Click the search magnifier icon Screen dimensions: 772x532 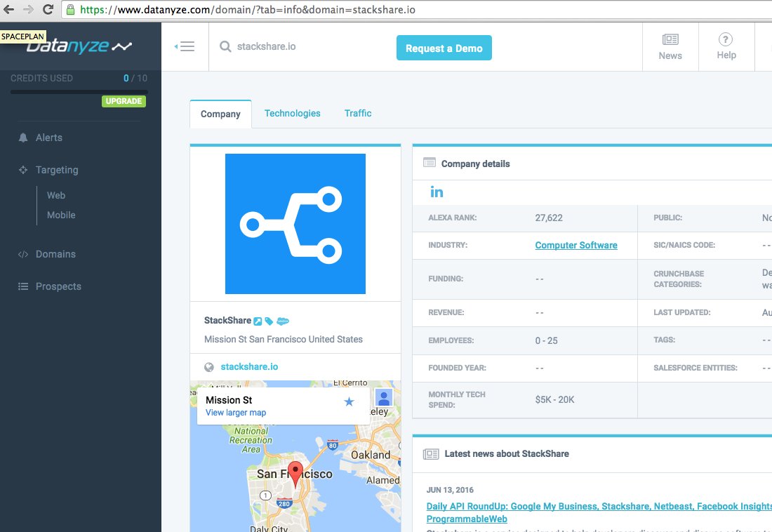pyautogui.click(x=225, y=46)
